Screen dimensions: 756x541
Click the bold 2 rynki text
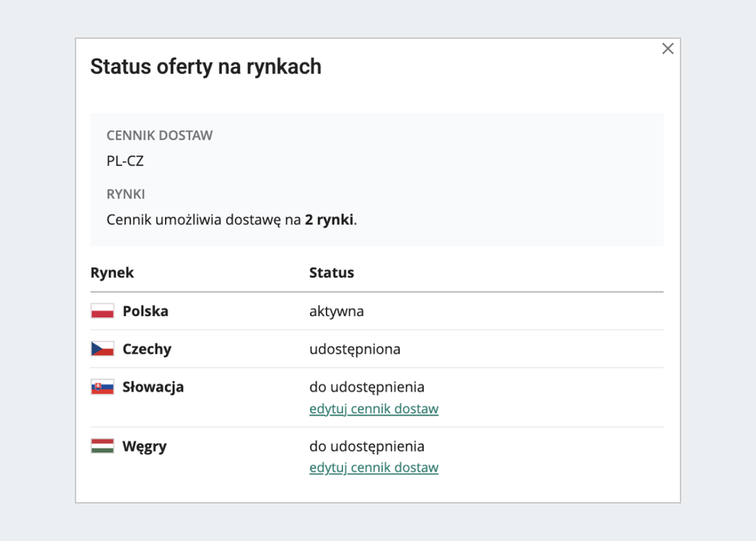coord(330,220)
